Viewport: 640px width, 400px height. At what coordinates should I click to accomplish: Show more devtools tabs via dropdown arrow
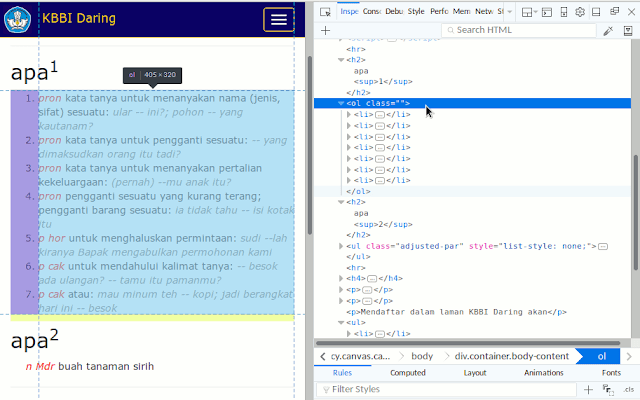[509, 12]
